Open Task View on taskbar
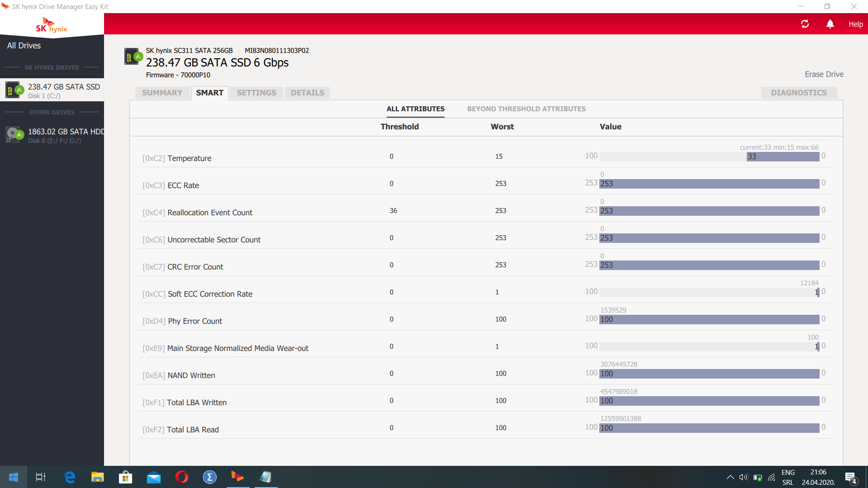Image resolution: width=868 pixels, height=488 pixels. pyautogui.click(x=41, y=477)
